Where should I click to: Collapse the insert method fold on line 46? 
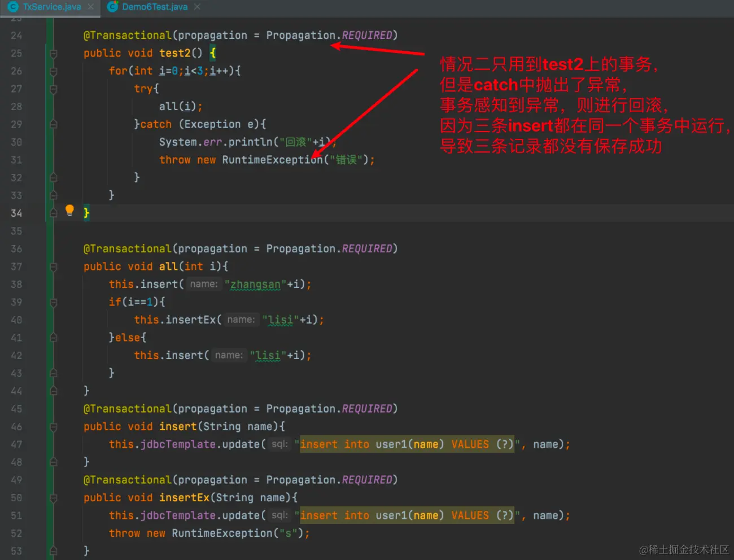click(x=54, y=427)
